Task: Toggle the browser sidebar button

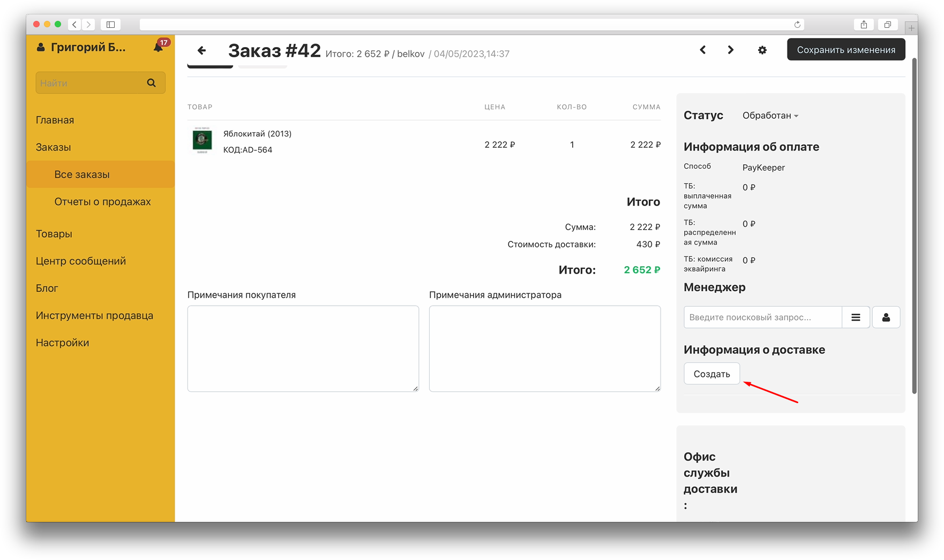Action: [110, 25]
